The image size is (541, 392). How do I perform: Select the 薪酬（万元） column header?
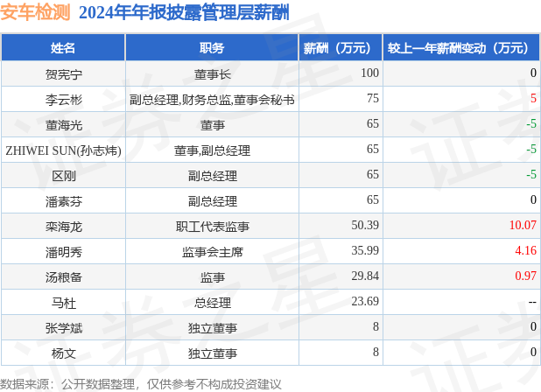[x=341, y=47]
